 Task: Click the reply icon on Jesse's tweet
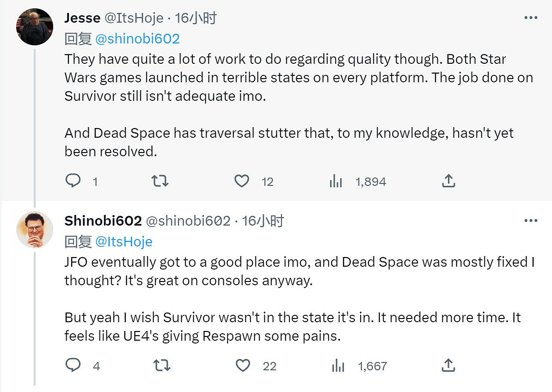73,181
